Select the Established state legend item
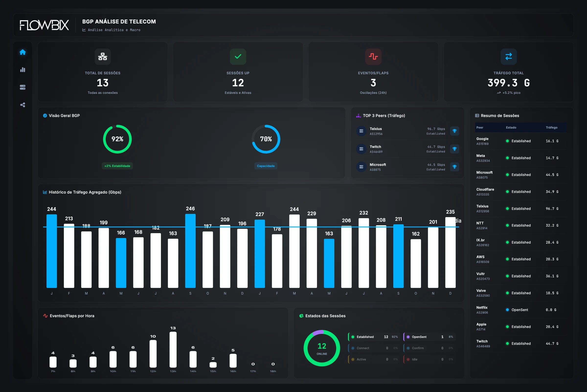587x392 pixels. coord(374,337)
